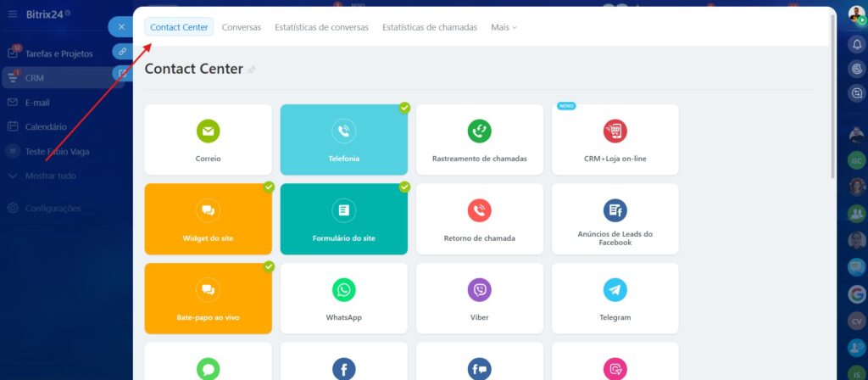Select the Viber channel icon
Screen dimensions: 868x380
[479, 290]
